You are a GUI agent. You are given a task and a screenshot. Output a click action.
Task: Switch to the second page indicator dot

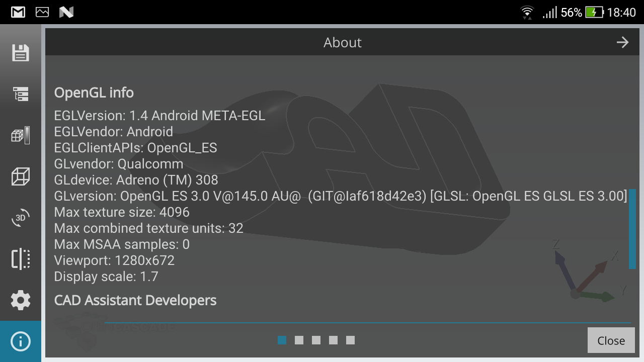[x=299, y=340]
